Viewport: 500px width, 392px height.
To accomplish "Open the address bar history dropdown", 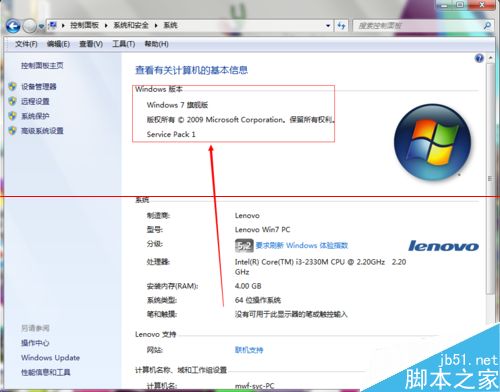I will coord(328,25).
